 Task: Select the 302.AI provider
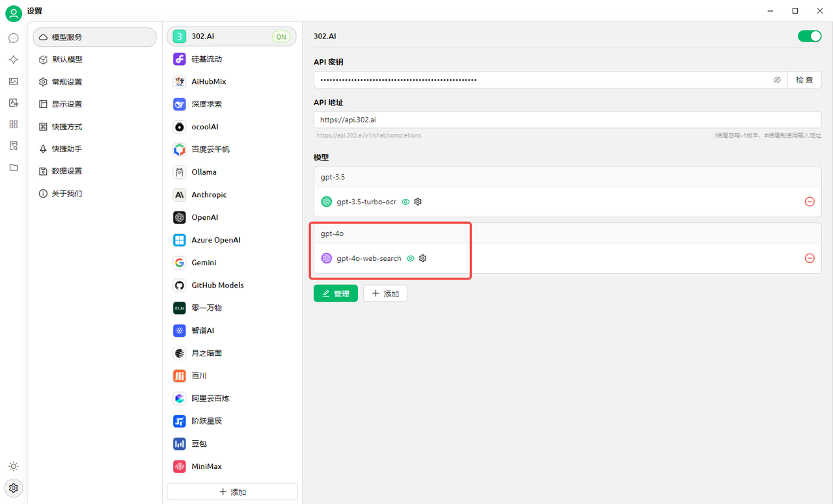[x=232, y=36]
